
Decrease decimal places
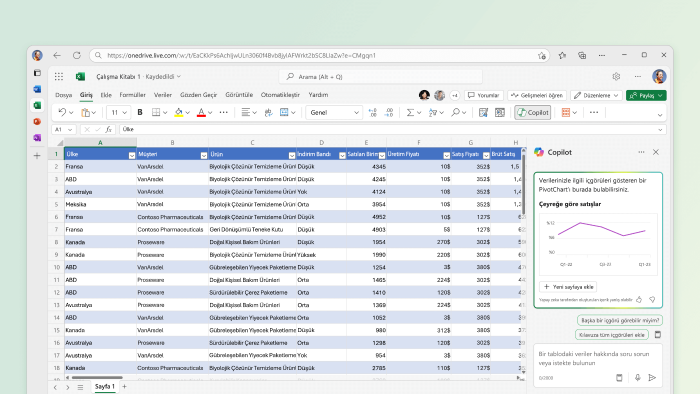click(x=389, y=112)
